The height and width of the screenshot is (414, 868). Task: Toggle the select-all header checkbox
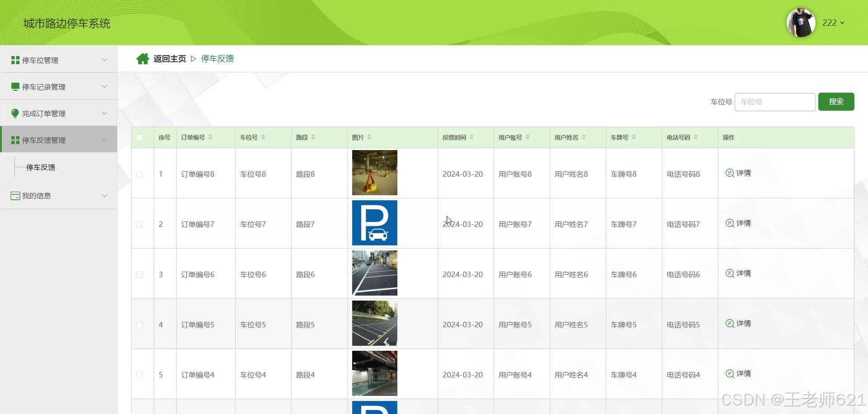tap(139, 137)
